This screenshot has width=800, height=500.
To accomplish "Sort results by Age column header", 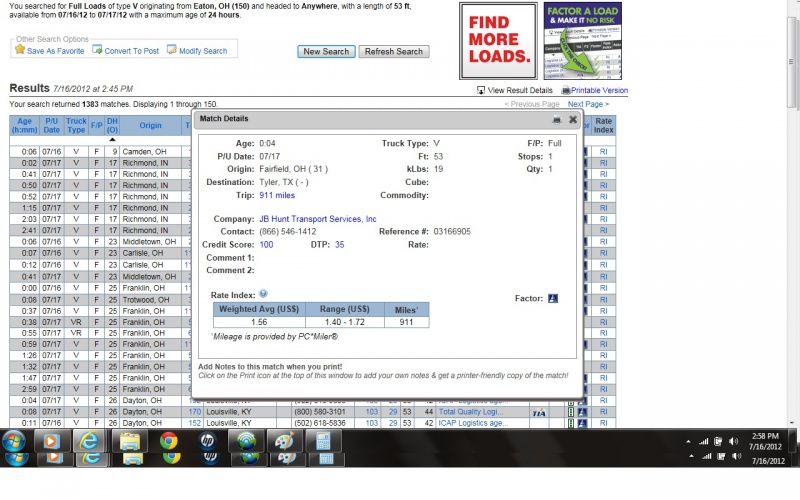I will tap(24, 125).
